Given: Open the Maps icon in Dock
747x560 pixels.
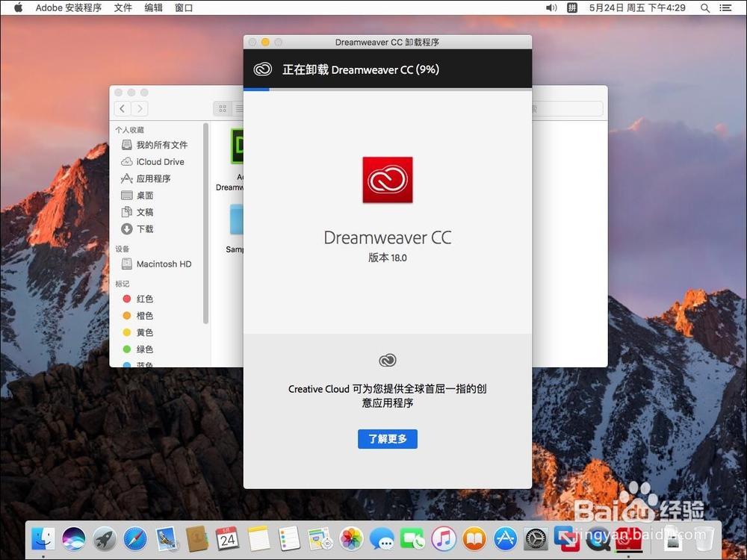Looking at the screenshot, I should tap(320, 539).
